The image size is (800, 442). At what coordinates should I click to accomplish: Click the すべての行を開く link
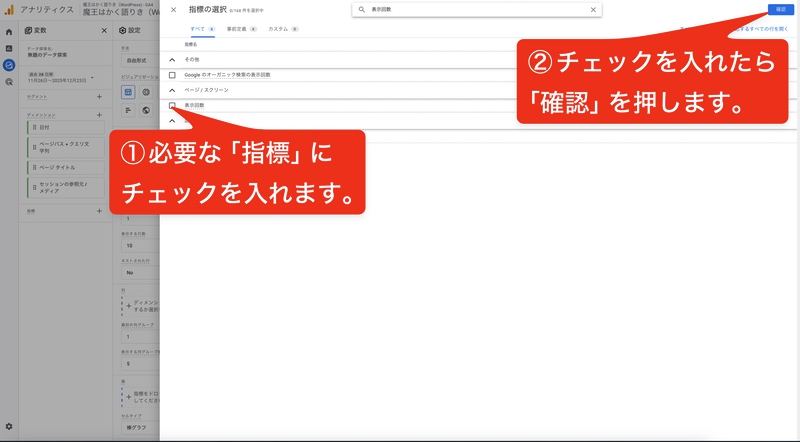(761, 29)
